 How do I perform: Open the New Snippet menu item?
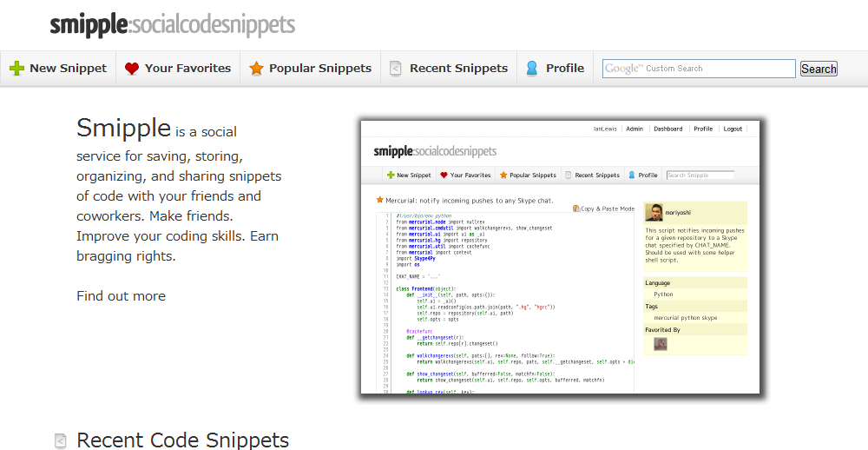tap(58, 69)
